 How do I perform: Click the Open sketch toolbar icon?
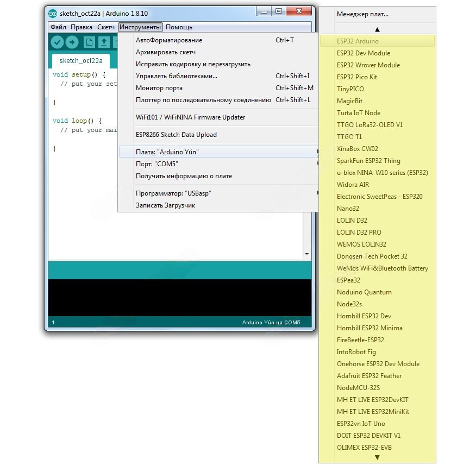(103, 42)
